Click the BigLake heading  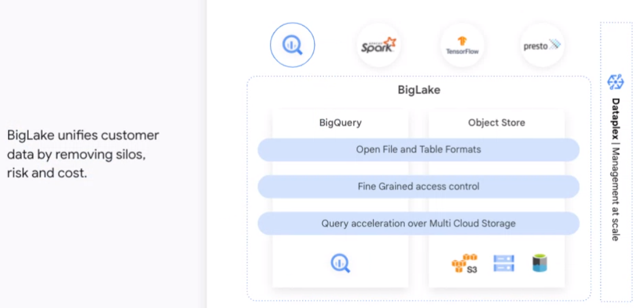tap(419, 90)
